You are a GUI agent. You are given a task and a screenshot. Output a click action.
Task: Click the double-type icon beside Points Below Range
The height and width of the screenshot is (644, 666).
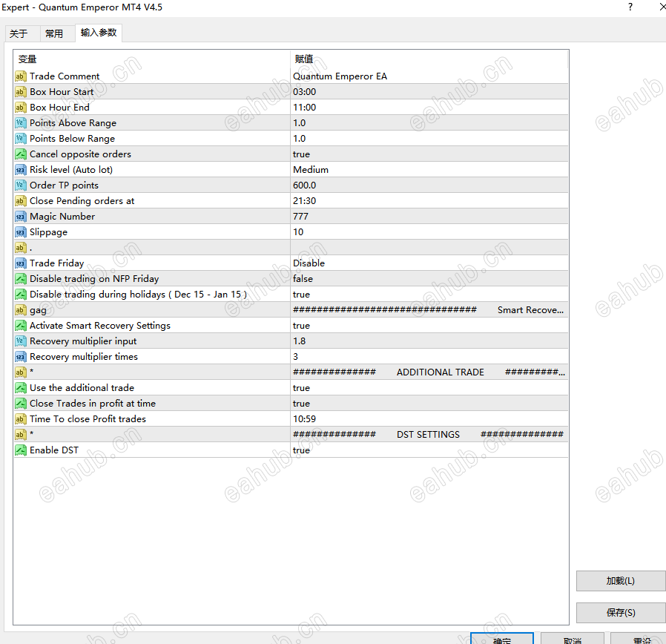click(20, 139)
